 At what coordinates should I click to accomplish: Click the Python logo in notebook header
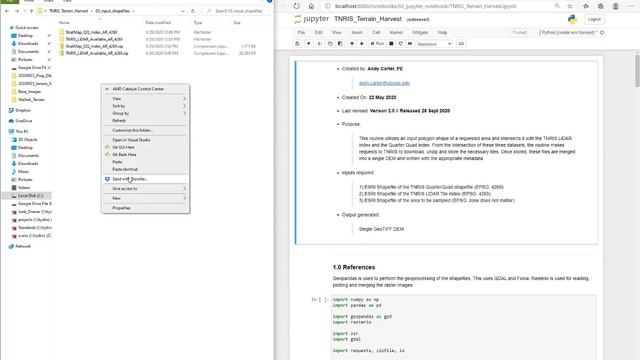tap(572, 19)
